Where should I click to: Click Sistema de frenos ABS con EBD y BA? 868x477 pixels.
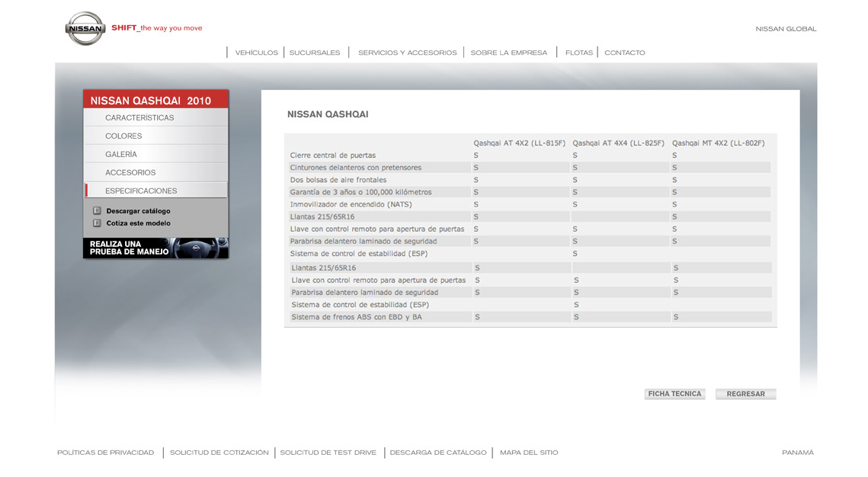[530, 317]
